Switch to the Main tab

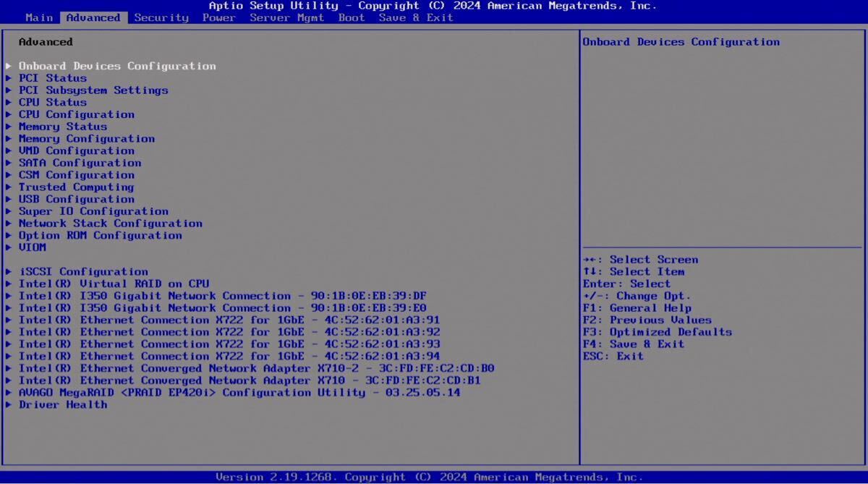[x=39, y=17]
